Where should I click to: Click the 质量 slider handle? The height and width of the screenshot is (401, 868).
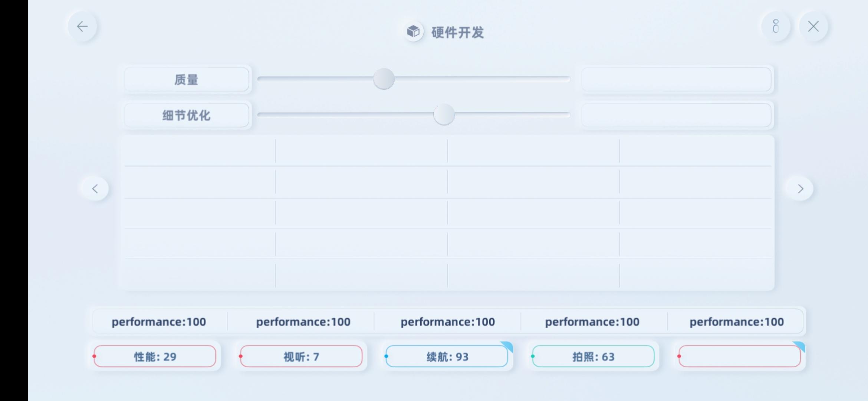[384, 79]
